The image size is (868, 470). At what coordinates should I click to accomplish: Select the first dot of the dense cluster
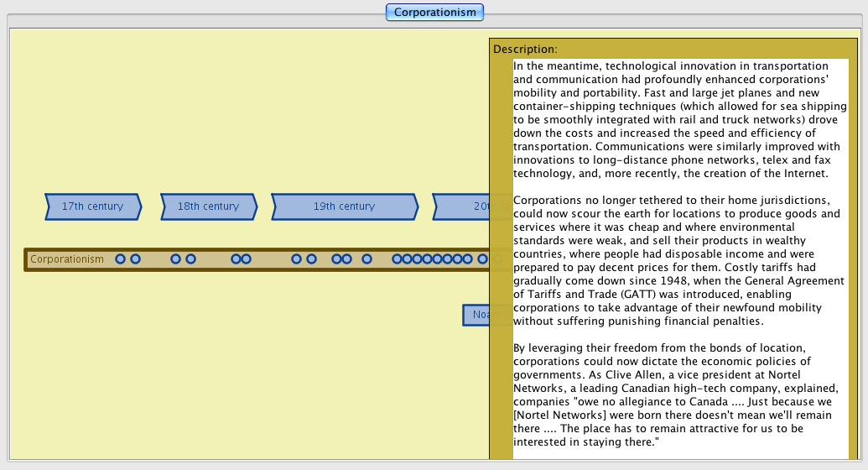point(397,259)
